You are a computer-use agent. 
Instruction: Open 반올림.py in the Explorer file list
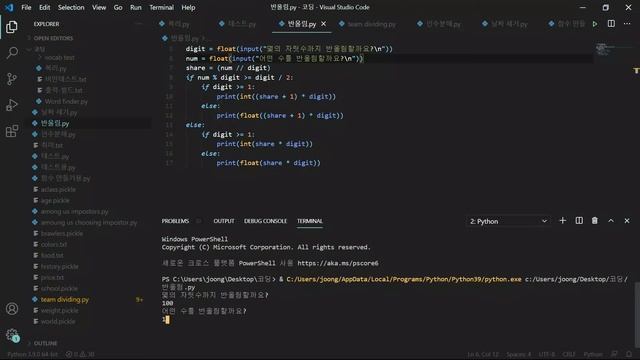pyautogui.click(x=55, y=123)
